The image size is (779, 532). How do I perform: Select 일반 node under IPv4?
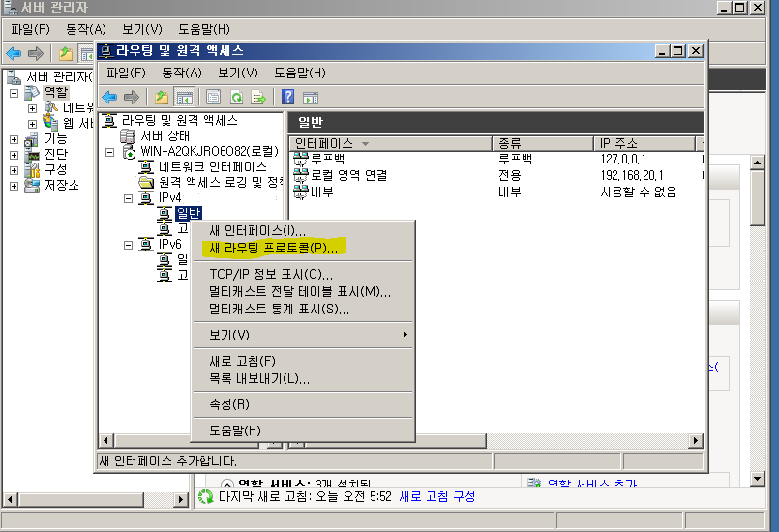189,213
